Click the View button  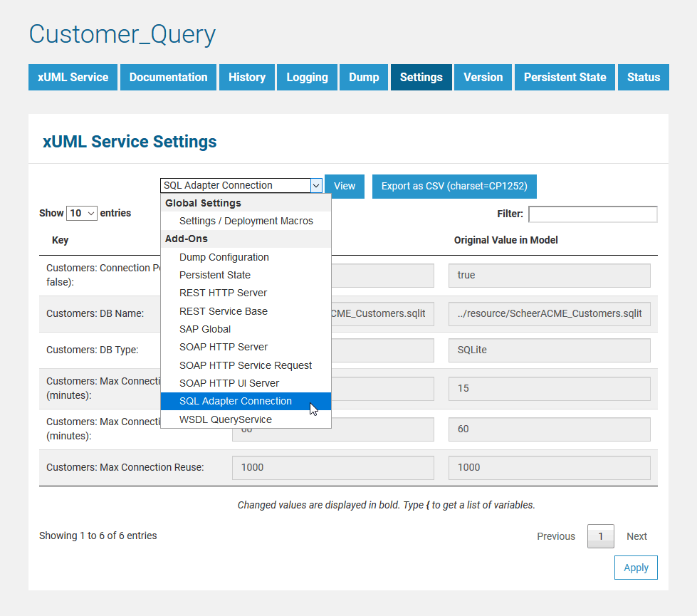tap(345, 185)
